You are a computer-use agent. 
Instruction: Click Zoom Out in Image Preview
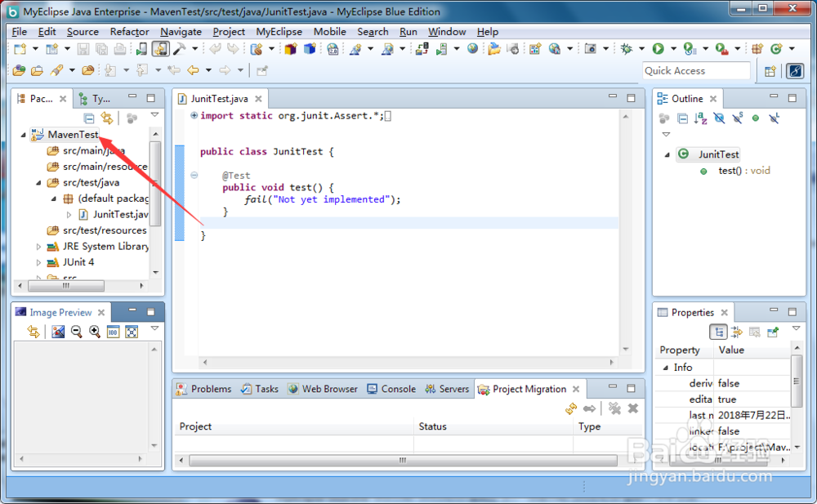(76, 332)
